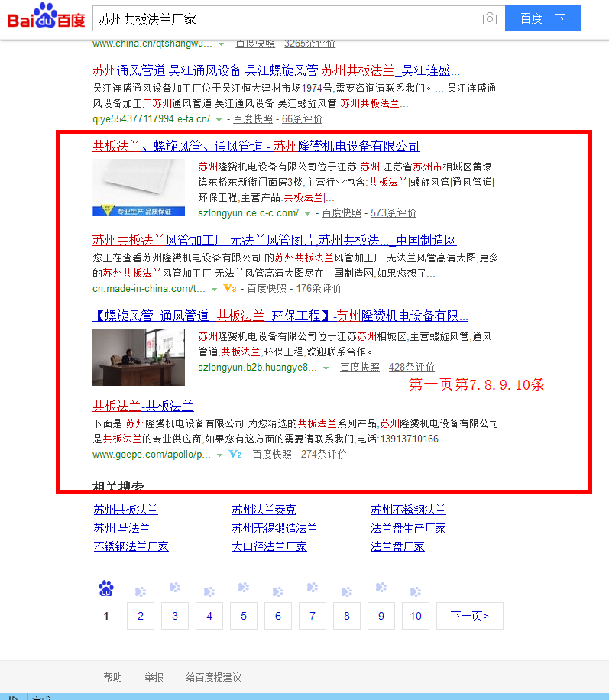Screen dimensions: 609x700
Task: Open related search 法兰盘厂家
Action: tap(397, 546)
